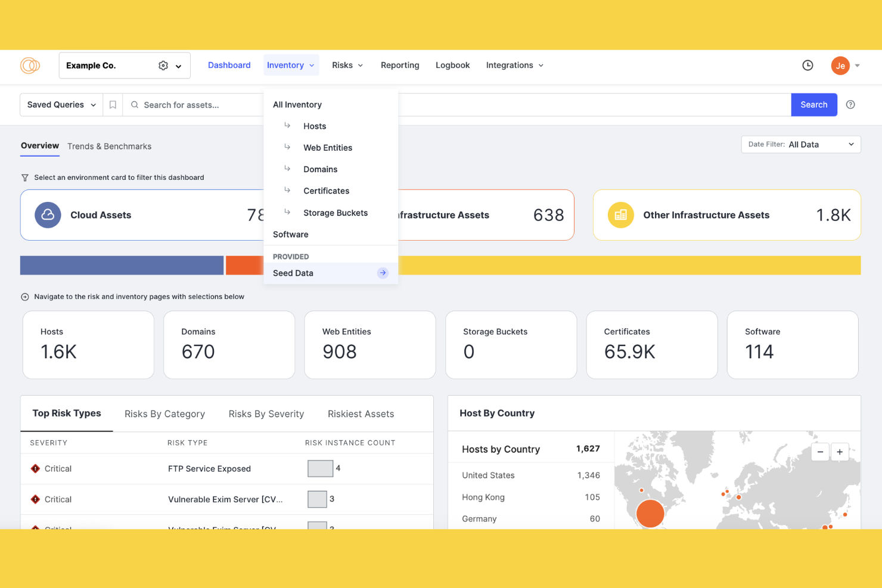Image resolution: width=882 pixels, height=588 pixels.
Task: Click the yellow icon on Other Infrastructure Assets
Action: coord(620,215)
